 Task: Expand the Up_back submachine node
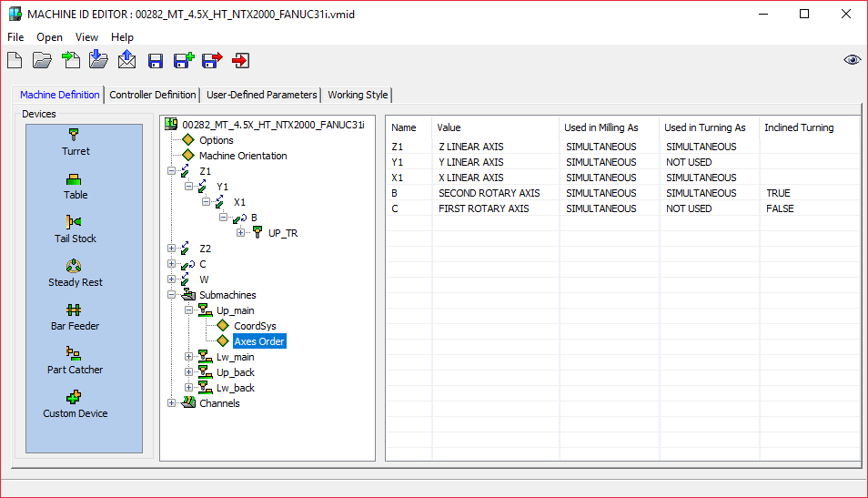[x=188, y=372]
